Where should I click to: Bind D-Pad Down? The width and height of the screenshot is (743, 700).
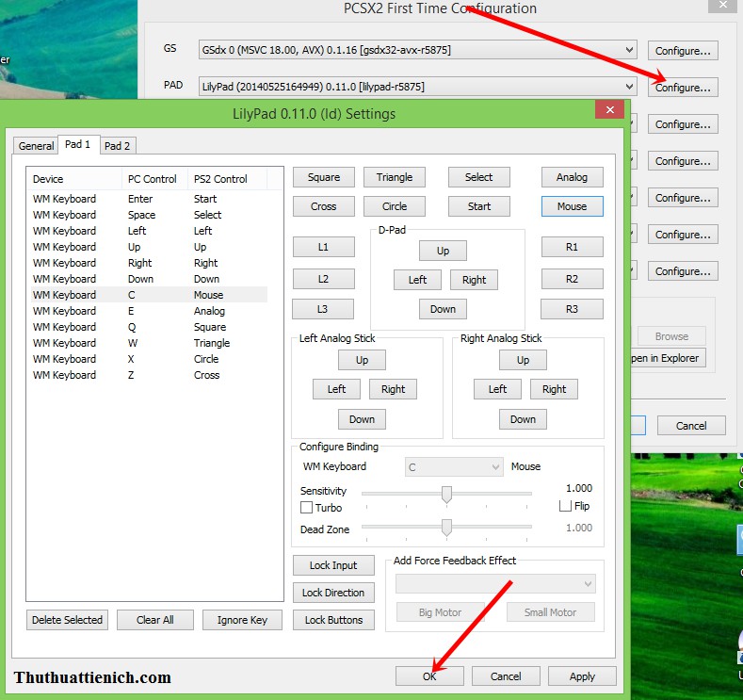[443, 309]
